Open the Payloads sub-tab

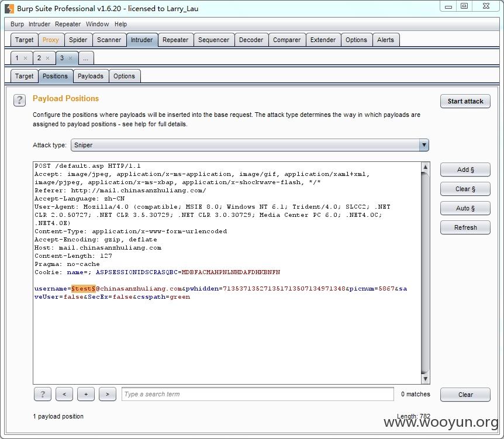[91, 76]
